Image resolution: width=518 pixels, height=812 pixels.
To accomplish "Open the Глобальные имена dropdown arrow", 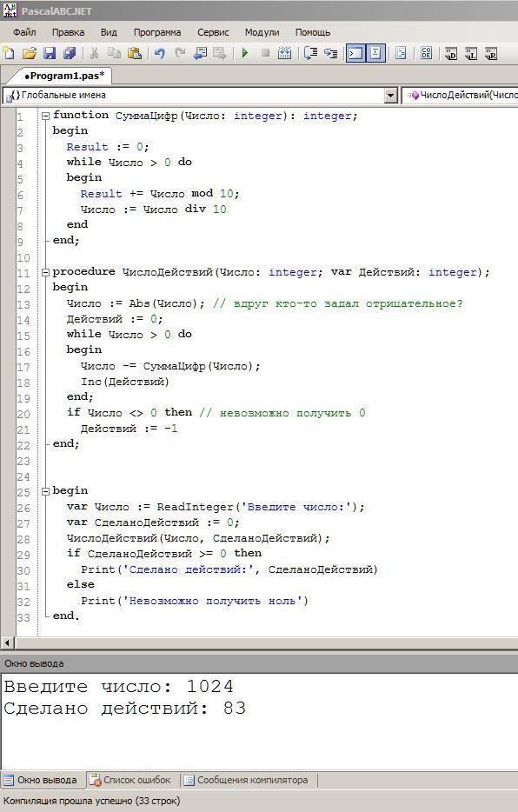I will coord(391,96).
